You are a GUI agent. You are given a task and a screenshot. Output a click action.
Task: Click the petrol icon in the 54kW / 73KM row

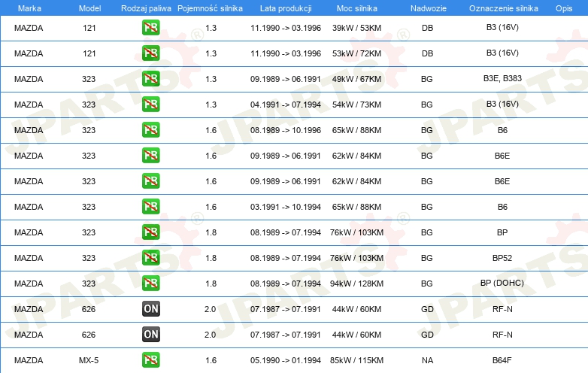(x=150, y=105)
